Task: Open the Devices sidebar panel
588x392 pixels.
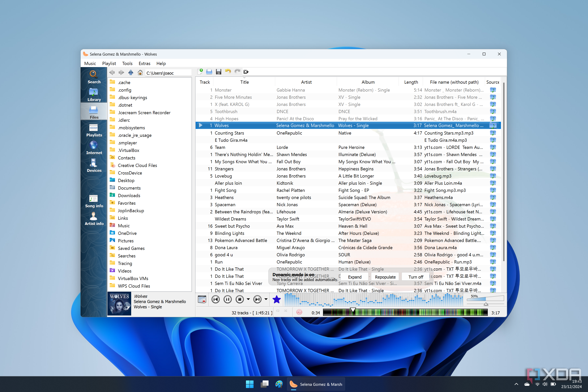Action: point(94,165)
